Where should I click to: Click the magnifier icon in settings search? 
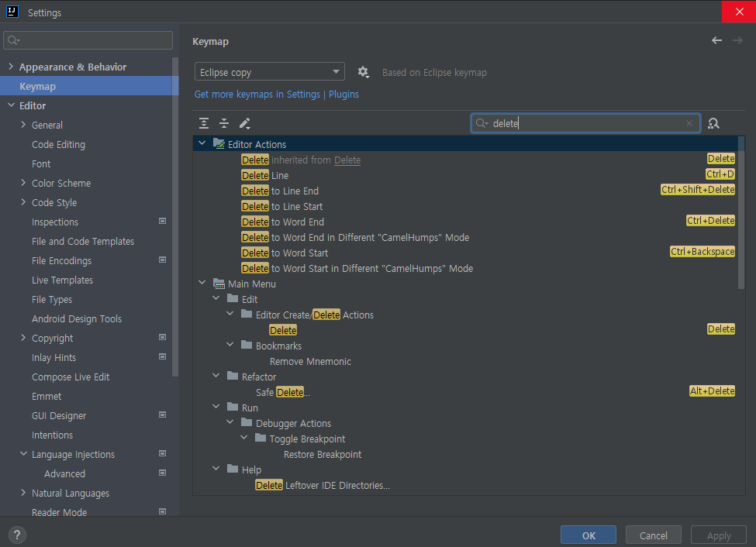pyautogui.click(x=13, y=40)
